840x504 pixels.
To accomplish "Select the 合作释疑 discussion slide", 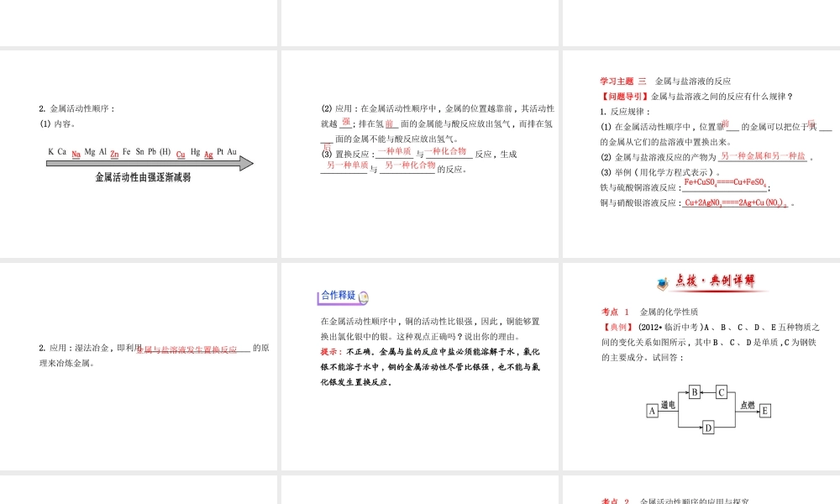I will (x=419, y=366).
